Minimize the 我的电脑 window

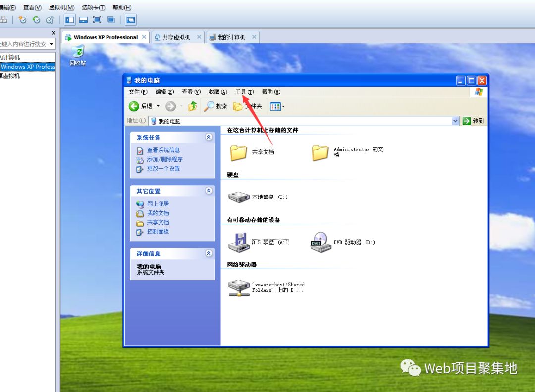pyautogui.click(x=461, y=81)
